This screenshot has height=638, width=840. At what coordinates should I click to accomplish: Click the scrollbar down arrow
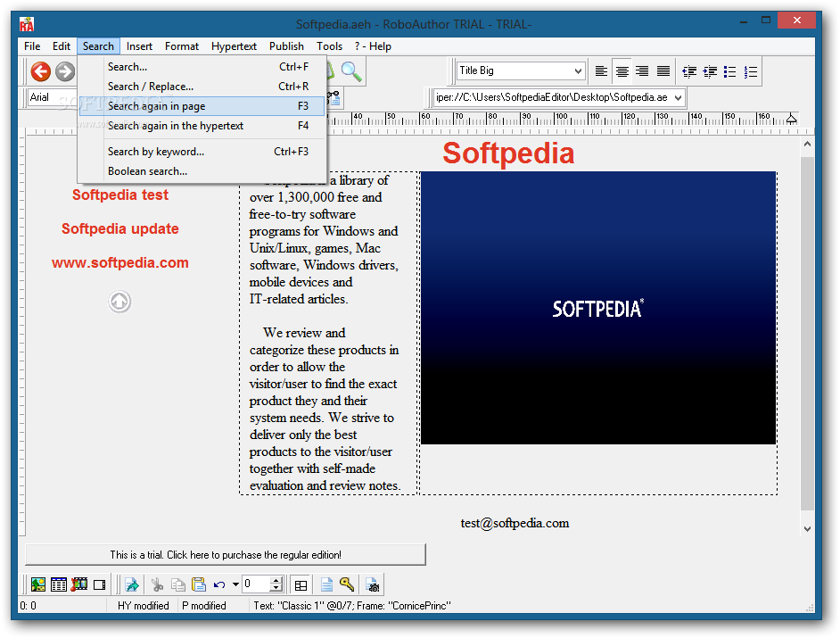click(807, 528)
